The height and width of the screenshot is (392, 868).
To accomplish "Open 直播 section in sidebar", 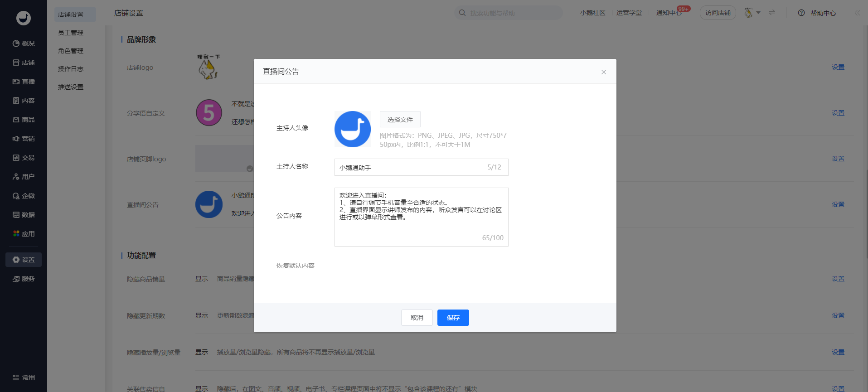I will (24, 82).
